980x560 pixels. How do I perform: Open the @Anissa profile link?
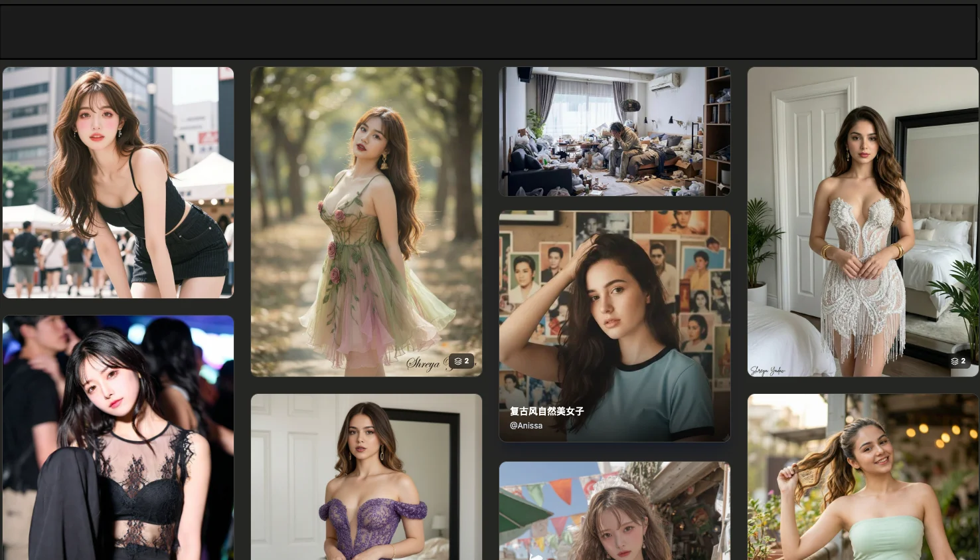526,425
